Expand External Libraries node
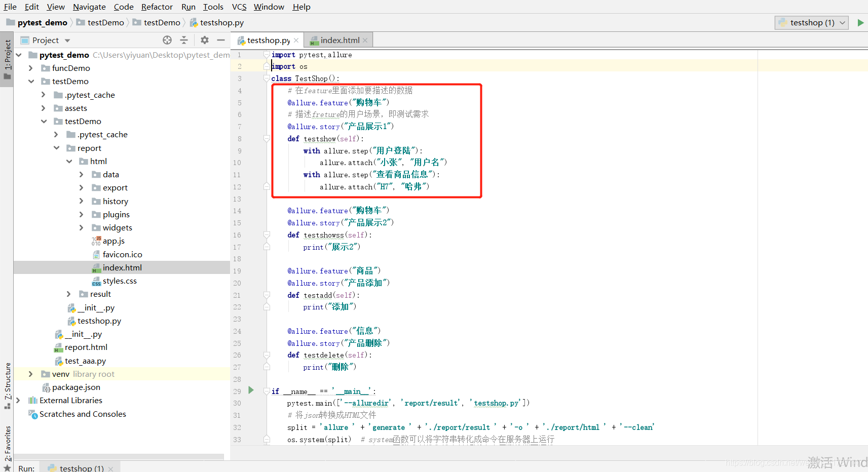The image size is (868, 472). tap(18, 400)
